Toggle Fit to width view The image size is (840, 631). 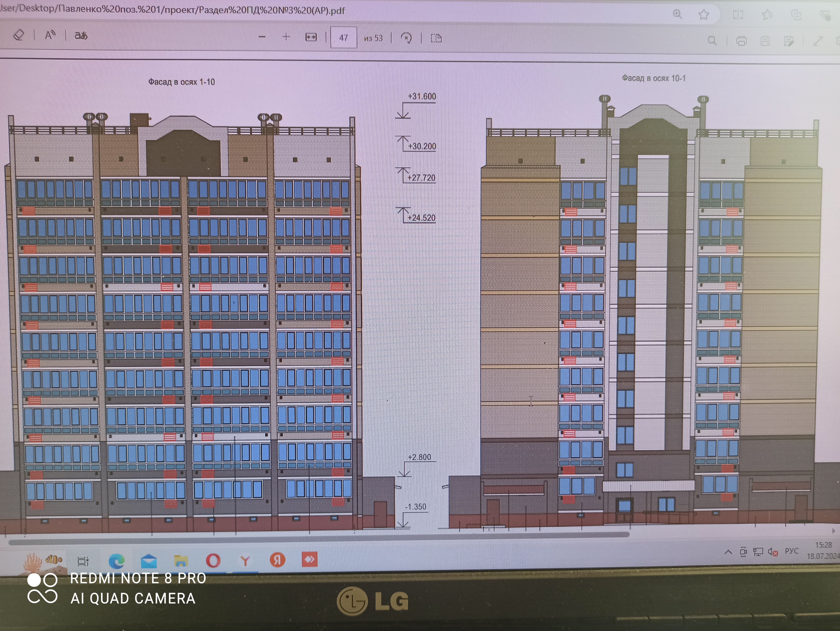(311, 37)
